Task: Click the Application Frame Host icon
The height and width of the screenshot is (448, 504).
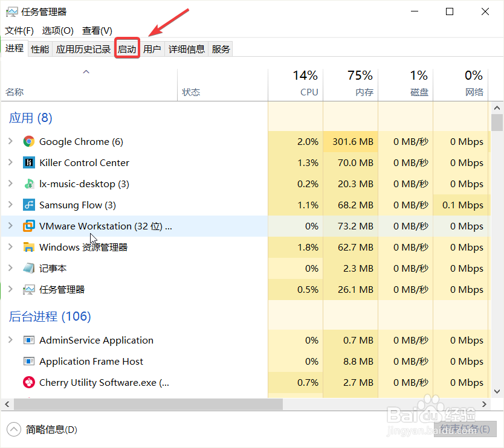Action: point(28,361)
